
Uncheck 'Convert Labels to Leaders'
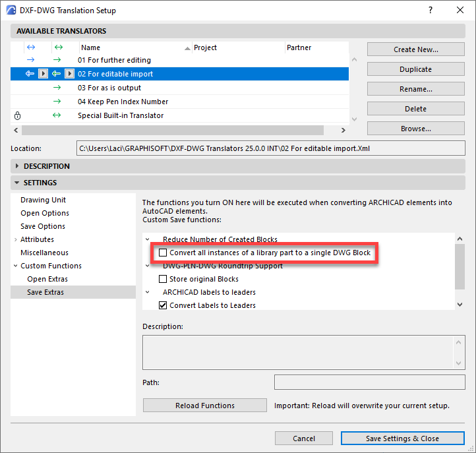[163, 305]
